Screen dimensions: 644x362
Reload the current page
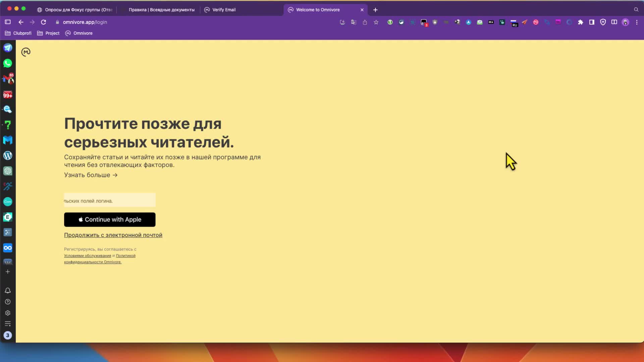point(43,22)
